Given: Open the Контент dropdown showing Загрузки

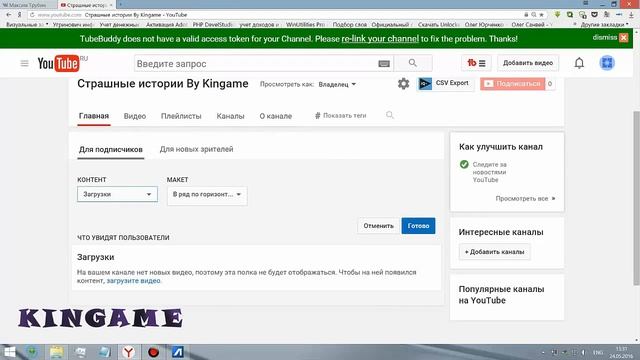Looking at the screenshot, I should coord(117,194).
